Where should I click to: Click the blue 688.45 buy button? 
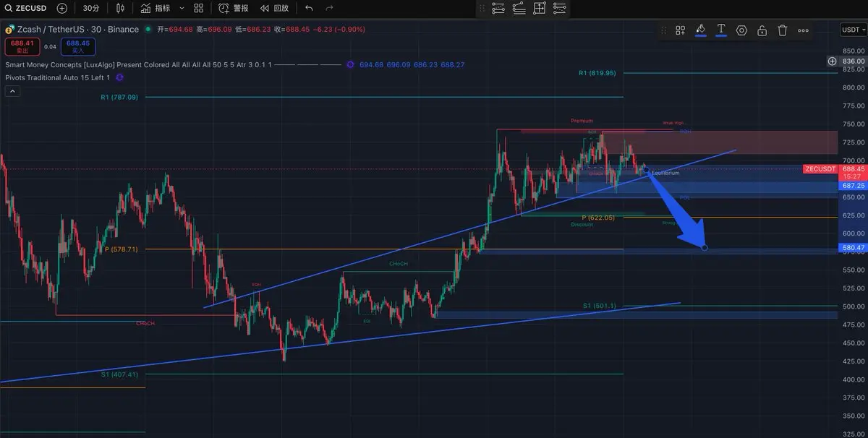point(78,47)
